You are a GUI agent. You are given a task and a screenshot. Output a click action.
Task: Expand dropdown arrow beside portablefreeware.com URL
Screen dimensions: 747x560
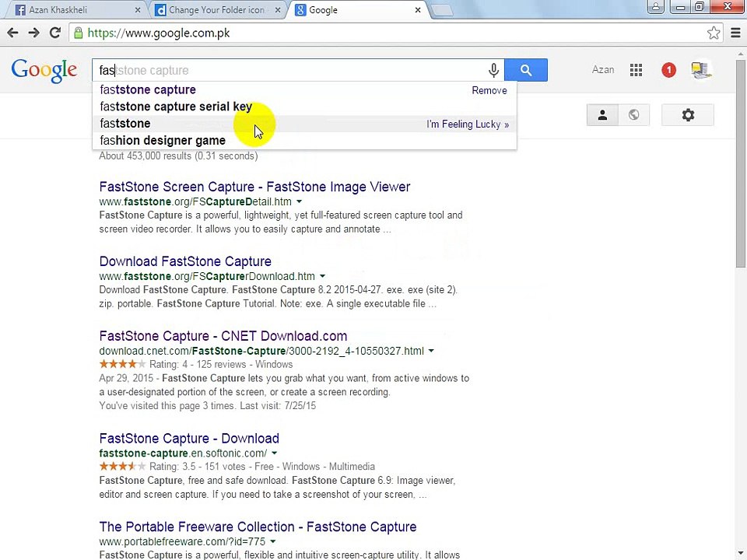[x=273, y=542]
